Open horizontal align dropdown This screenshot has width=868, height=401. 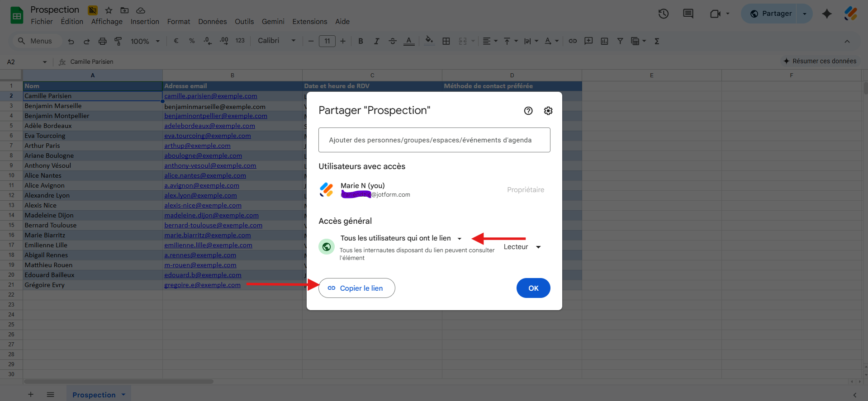[490, 41]
